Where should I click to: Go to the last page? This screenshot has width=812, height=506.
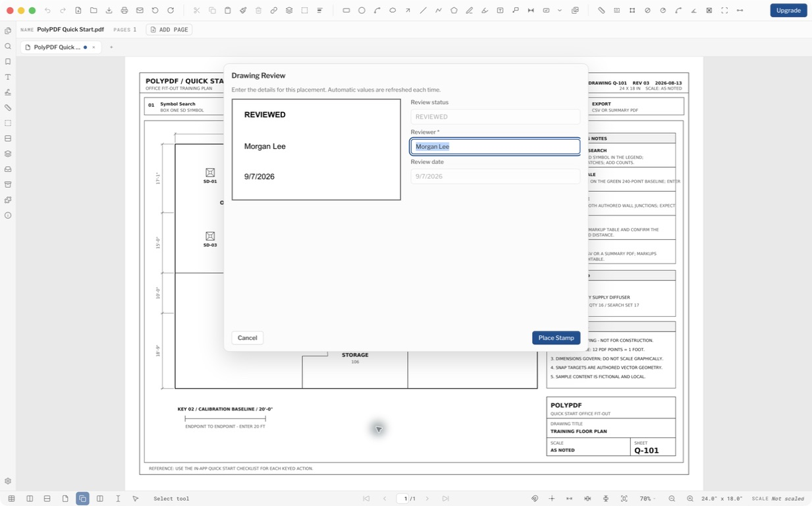pyautogui.click(x=445, y=499)
